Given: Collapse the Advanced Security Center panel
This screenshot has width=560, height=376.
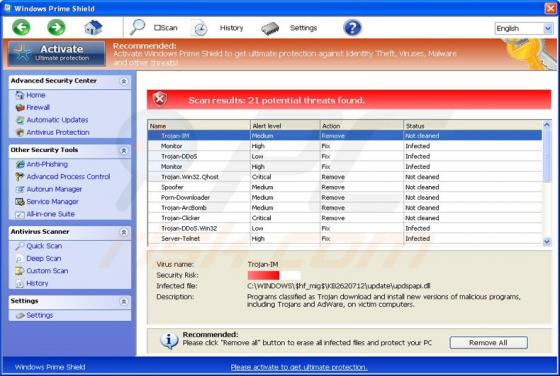Looking at the screenshot, I should 124,81.
